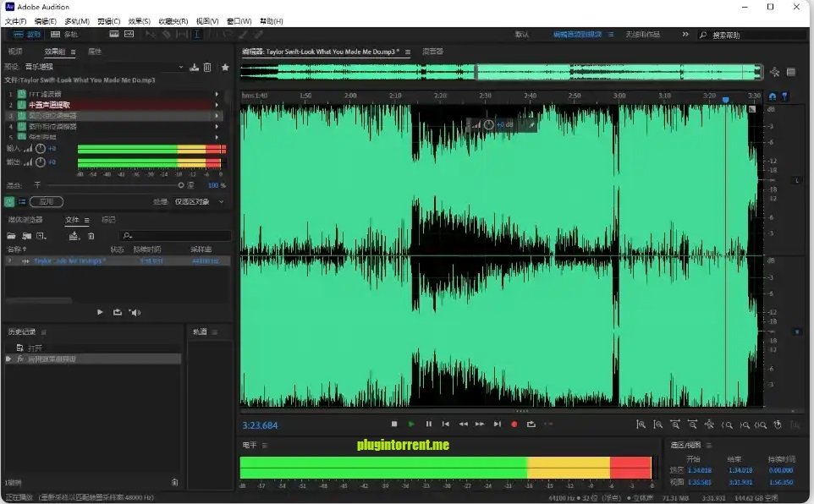Toggle power for 中置声道提取 effect
814x504 pixels.
pos(22,105)
